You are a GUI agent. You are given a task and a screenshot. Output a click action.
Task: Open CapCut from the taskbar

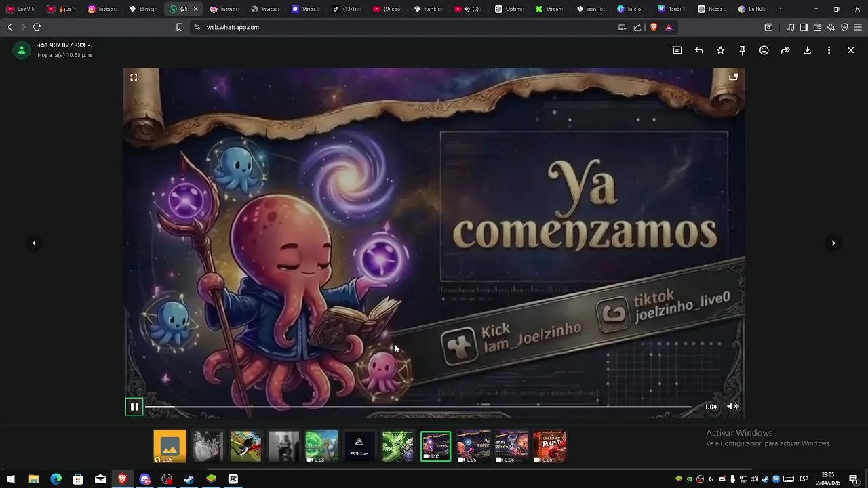point(233,479)
